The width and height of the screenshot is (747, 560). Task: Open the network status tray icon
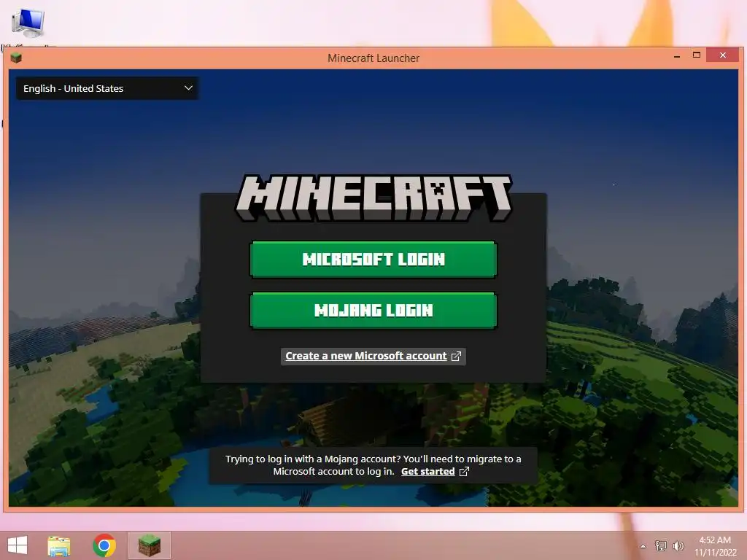point(661,546)
